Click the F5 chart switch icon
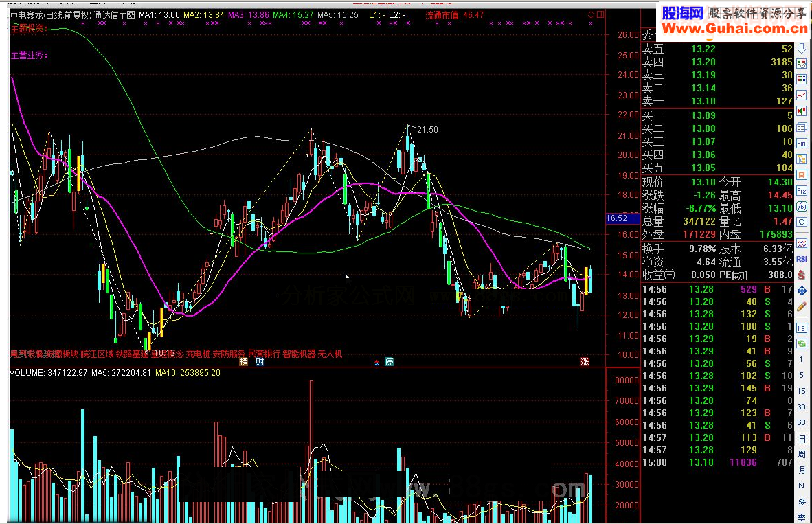Screen dimensions: 812x524 coord(802,328)
